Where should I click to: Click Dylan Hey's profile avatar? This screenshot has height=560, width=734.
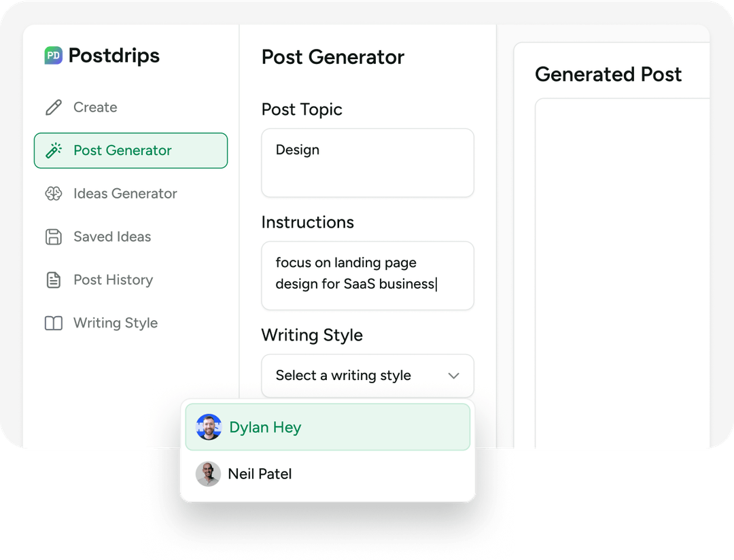click(x=209, y=427)
